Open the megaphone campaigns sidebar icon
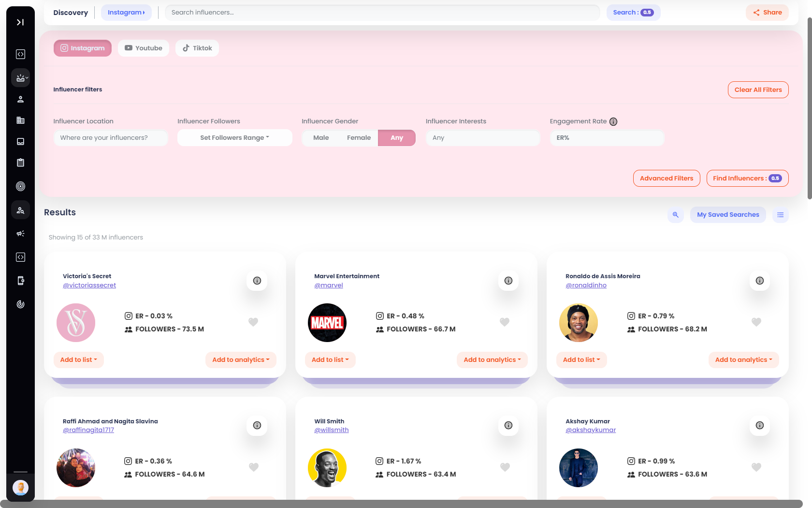This screenshot has height=508, width=812. [x=20, y=234]
